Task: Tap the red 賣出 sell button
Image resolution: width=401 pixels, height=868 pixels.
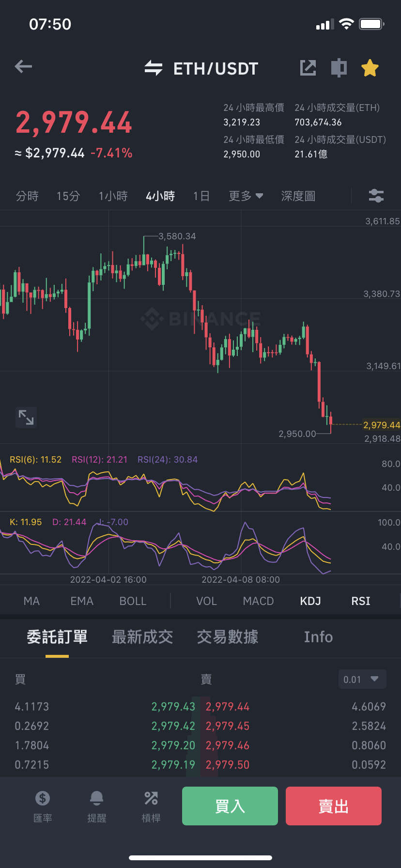Action: 334,806
